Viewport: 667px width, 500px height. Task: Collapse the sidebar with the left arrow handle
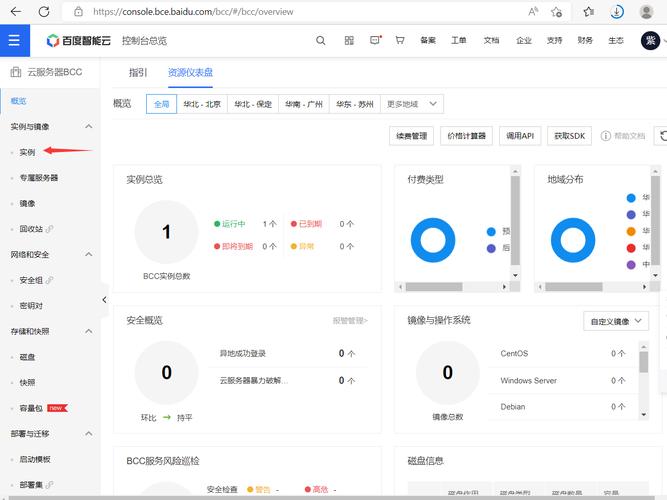point(104,300)
